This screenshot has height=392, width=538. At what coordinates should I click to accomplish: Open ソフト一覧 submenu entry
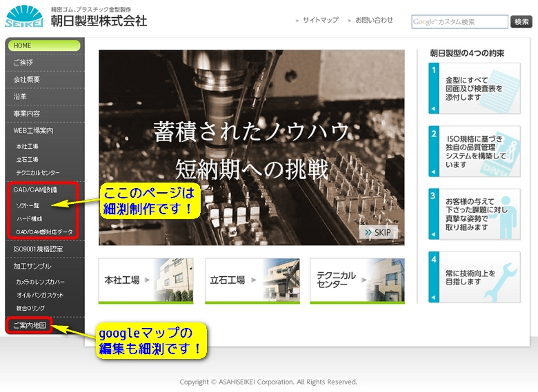[x=28, y=205]
